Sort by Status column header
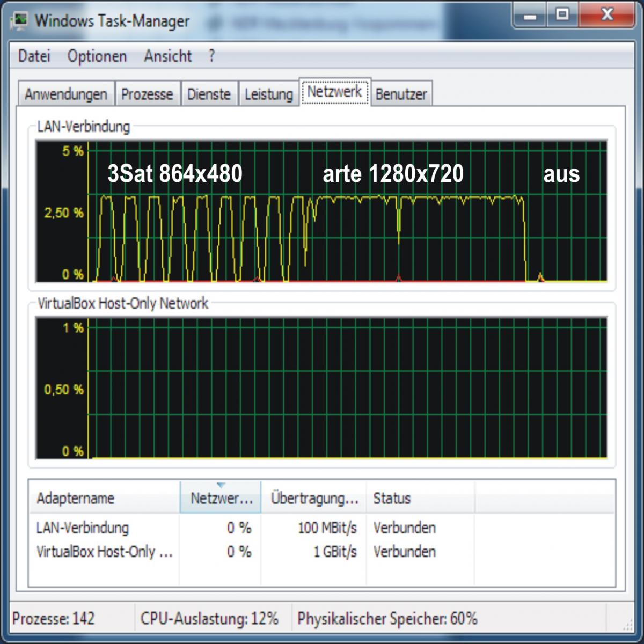 pyautogui.click(x=421, y=497)
